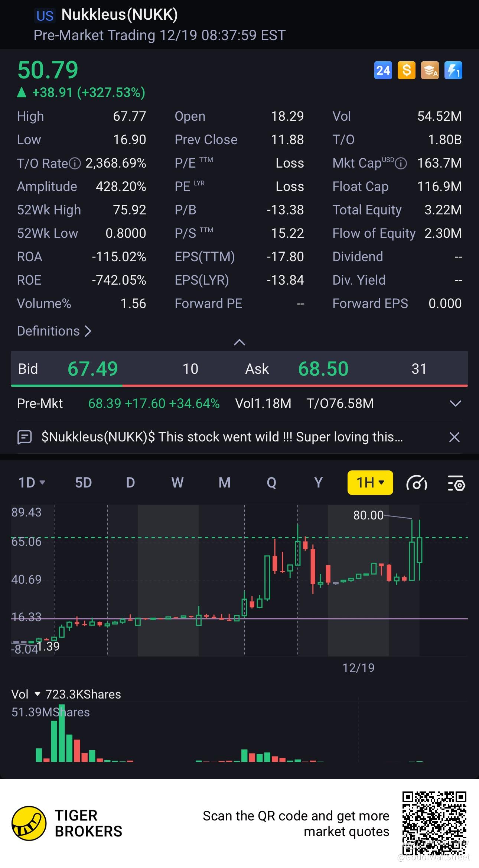
Task: Tap the blue 24-hour trading badge
Action: pyautogui.click(x=383, y=70)
